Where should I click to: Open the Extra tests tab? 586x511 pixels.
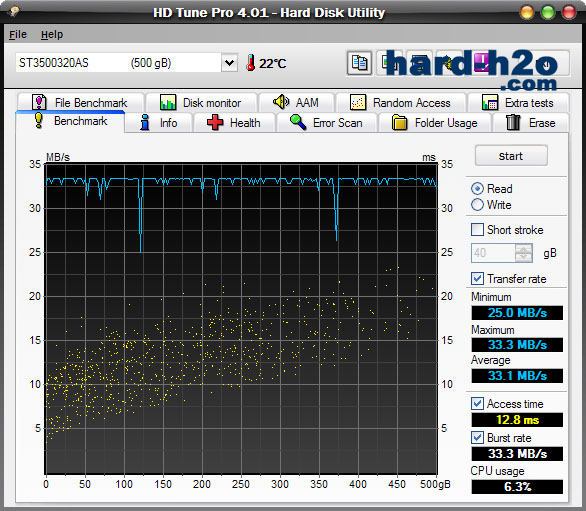518,102
